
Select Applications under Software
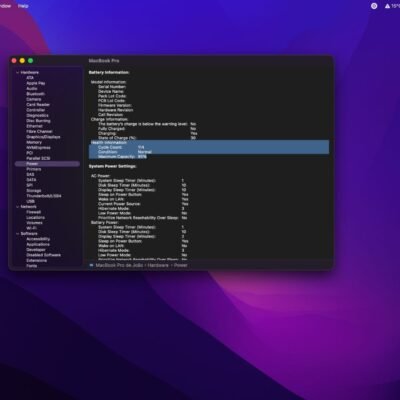(38, 244)
